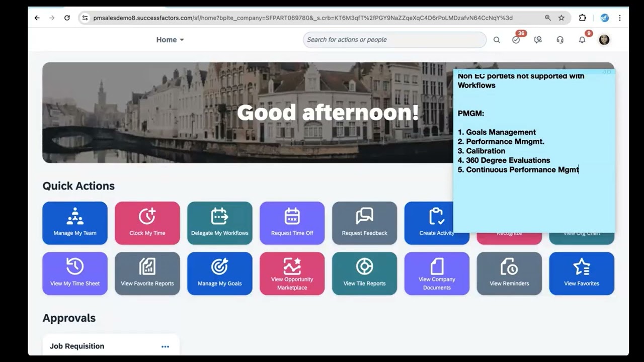Viewport: 644px width, 362px height.
Task: Click the Create Activity tile
Action: 429,223
